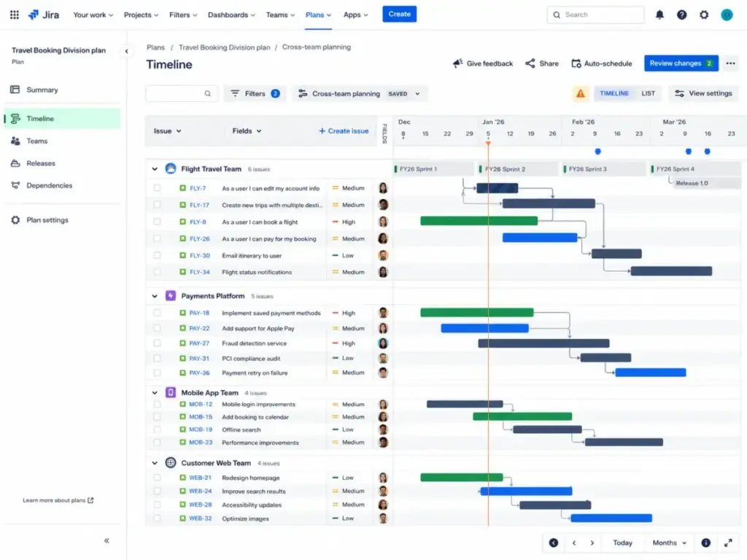Click Review changes button
This screenshot has height=560, width=747.
click(x=681, y=63)
